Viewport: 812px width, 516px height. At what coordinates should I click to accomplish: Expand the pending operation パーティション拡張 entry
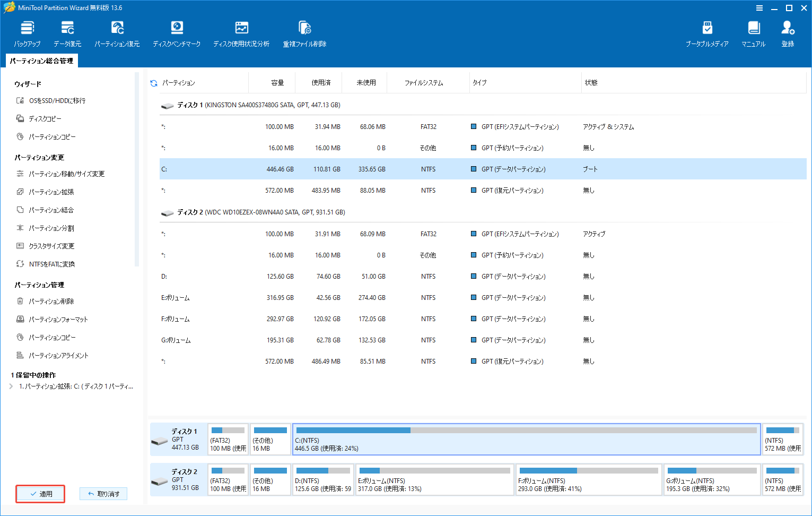(x=11, y=386)
